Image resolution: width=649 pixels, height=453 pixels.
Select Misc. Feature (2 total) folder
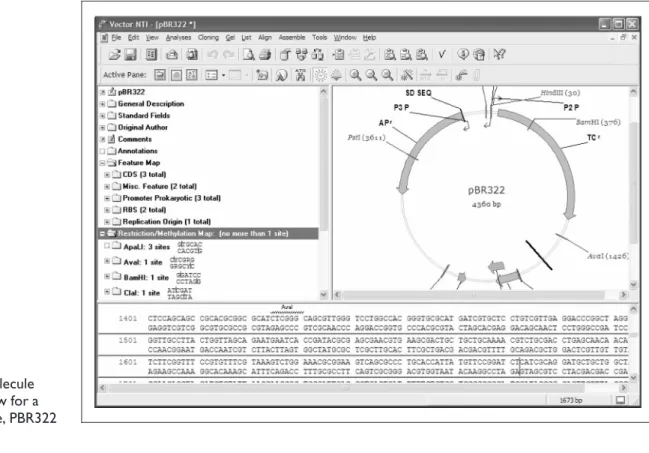(x=159, y=186)
